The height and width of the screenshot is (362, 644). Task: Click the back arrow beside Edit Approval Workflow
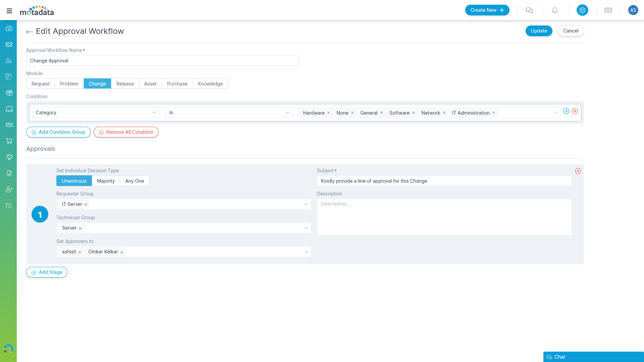[x=30, y=32]
